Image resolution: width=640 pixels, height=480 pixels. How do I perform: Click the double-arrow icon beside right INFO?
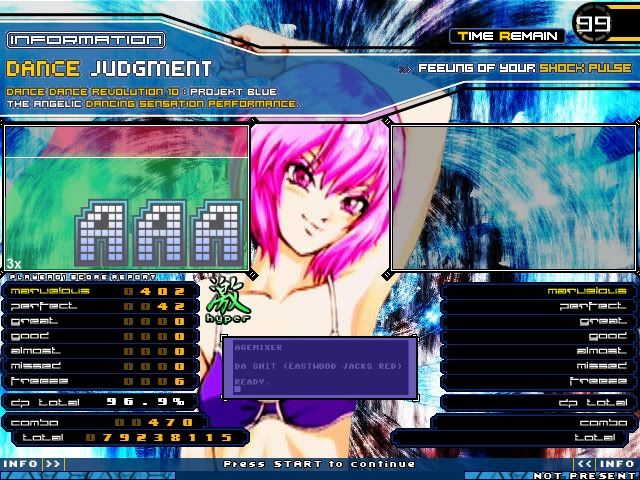[584, 464]
